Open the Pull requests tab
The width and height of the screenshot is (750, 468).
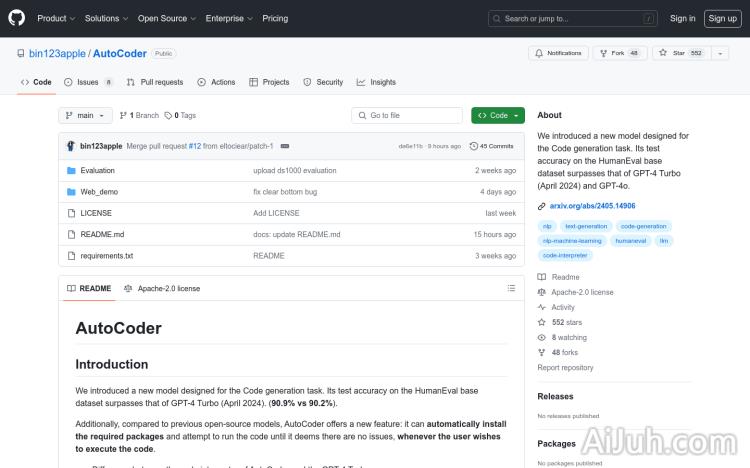pyautogui.click(x=155, y=82)
